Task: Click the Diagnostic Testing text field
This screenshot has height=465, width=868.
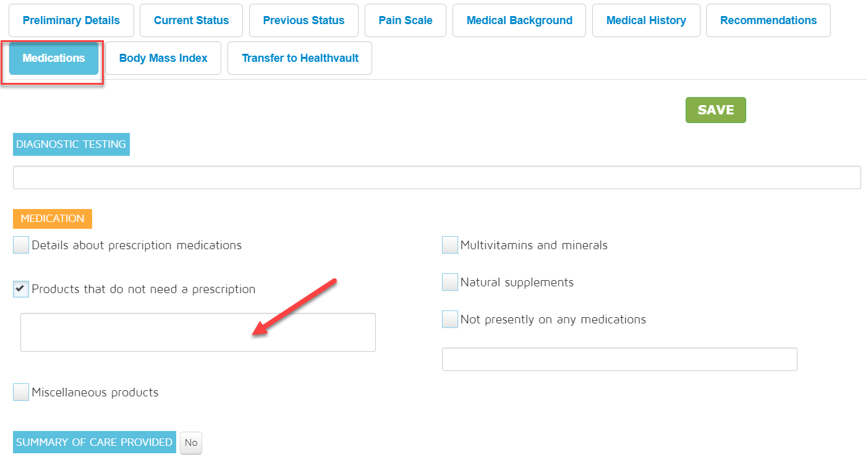Action: pos(436,177)
